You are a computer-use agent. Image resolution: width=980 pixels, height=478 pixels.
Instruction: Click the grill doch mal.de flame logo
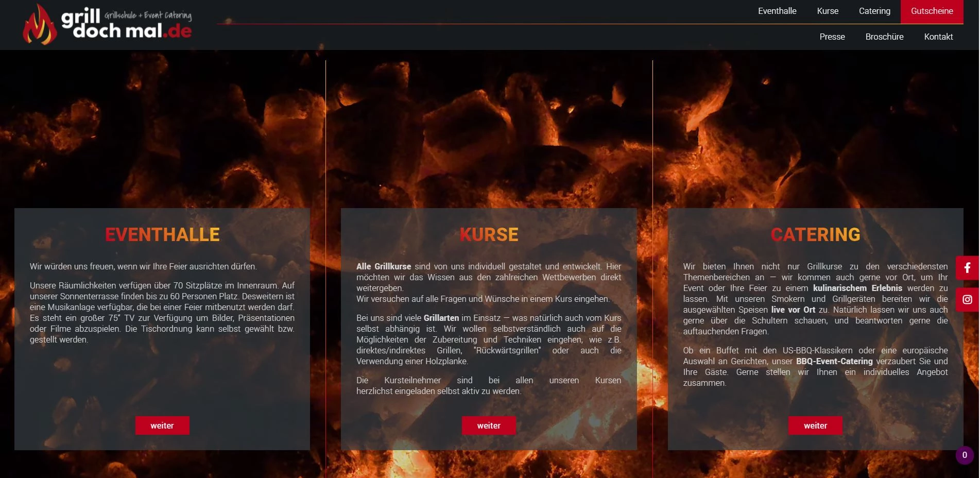click(x=40, y=26)
